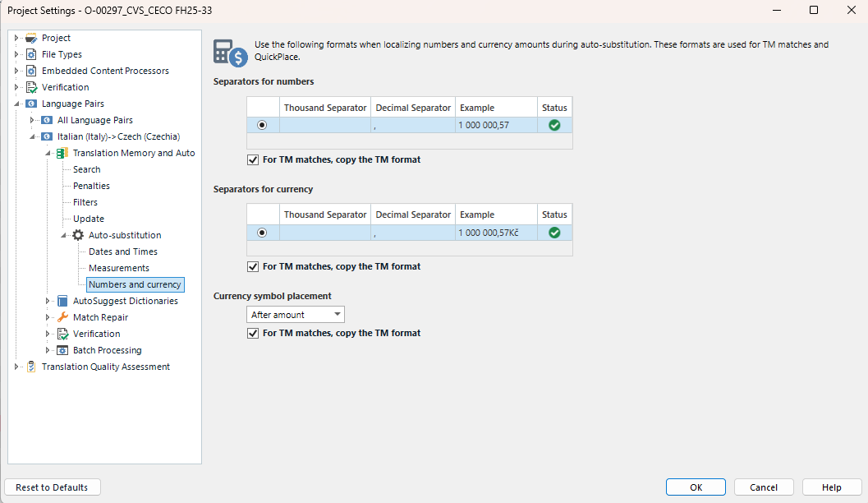The height and width of the screenshot is (503, 868).
Task: Click the green status checkmark for numbers
Action: pyautogui.click(x=554, y=125)
